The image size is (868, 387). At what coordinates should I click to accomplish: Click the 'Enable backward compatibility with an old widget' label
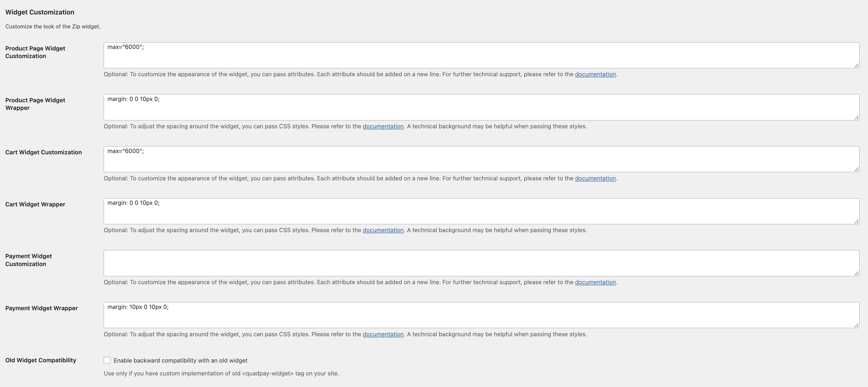tap(180, 360)
